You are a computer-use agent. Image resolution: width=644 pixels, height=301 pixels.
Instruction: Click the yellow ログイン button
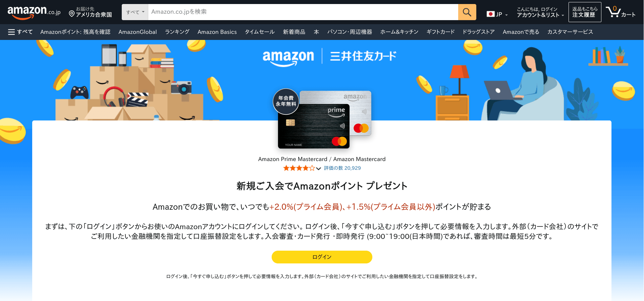[322, 257]
